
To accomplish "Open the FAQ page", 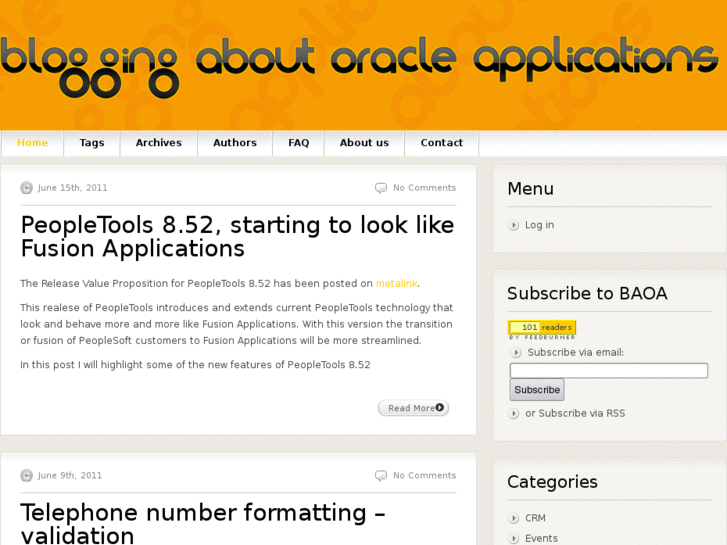I will click(299, 143).
